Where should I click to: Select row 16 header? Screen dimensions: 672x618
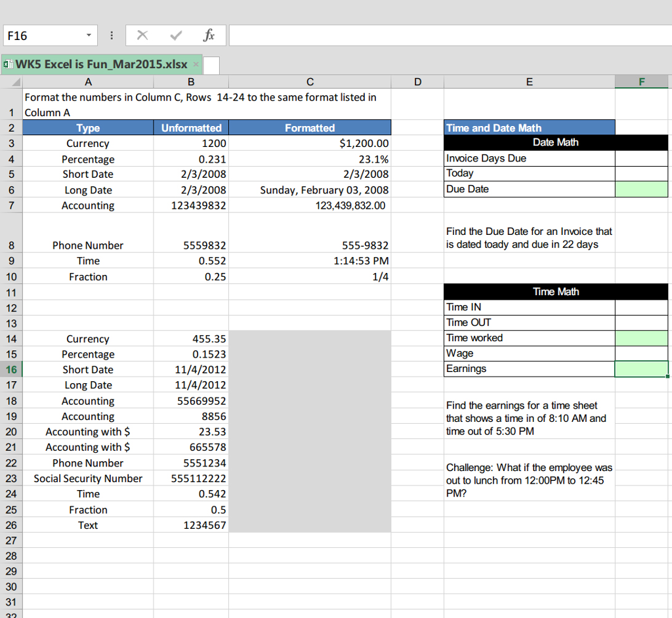tap(11, 369)
